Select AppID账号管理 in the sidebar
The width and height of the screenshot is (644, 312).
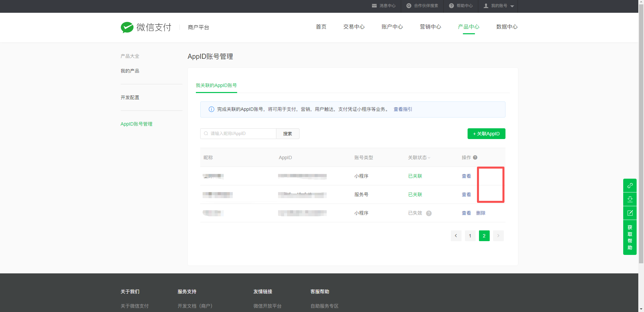click(x=137, y=124)
